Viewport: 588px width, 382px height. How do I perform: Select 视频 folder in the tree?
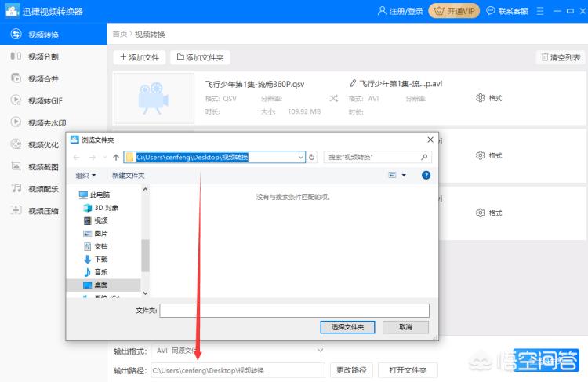point(96,220)
